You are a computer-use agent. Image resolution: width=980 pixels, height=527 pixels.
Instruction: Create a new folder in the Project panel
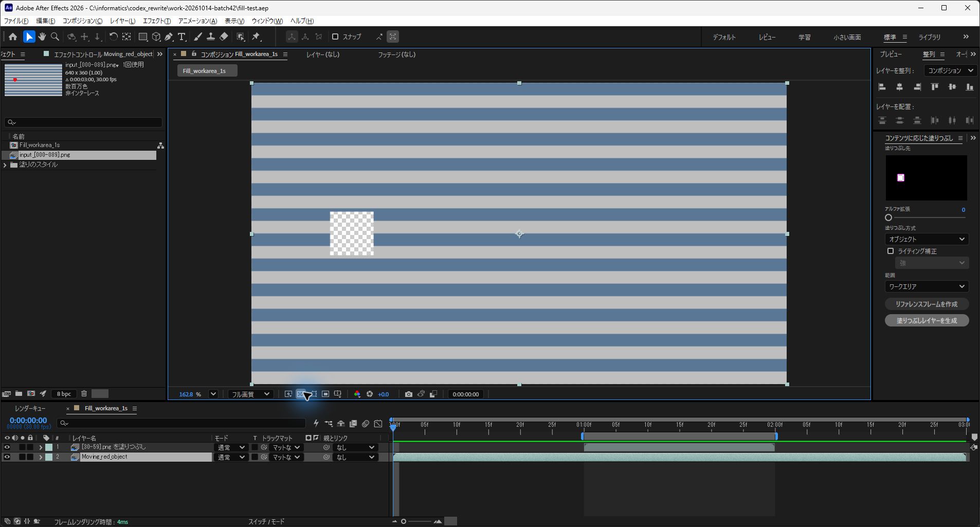tap(19, 394)
